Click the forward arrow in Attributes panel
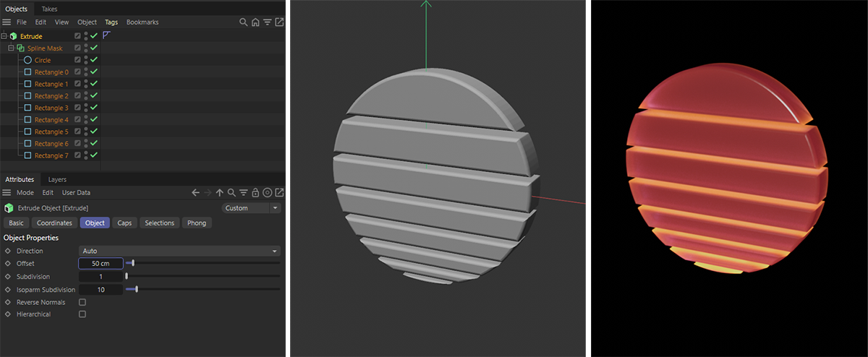Viewport: 868px width, 357px height. (x=208, y=193)
